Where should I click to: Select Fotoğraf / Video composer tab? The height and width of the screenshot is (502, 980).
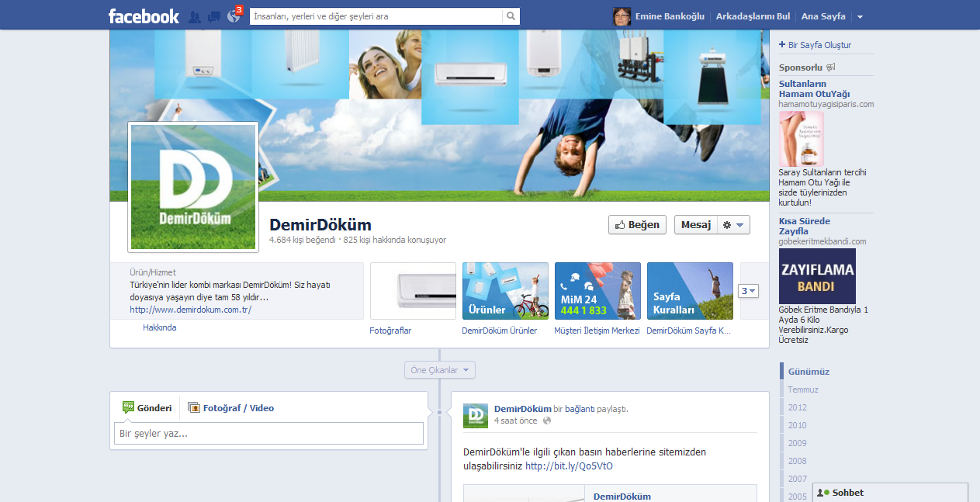(231, 407)
